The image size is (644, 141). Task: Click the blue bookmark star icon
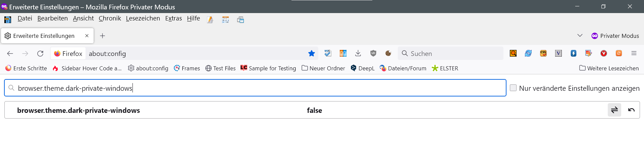[x=312, y=54]
